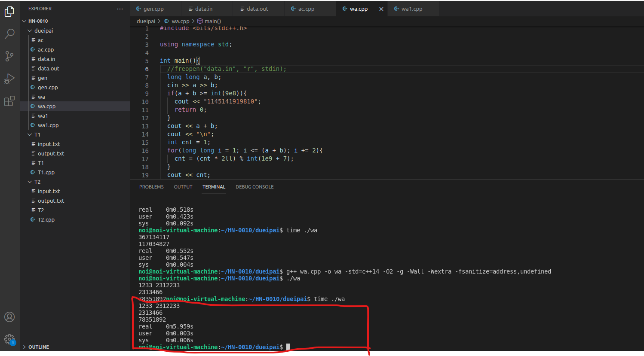Open the OUTPUT panel tab
This screenshot has height=356, width=644.
pos(183,187)
